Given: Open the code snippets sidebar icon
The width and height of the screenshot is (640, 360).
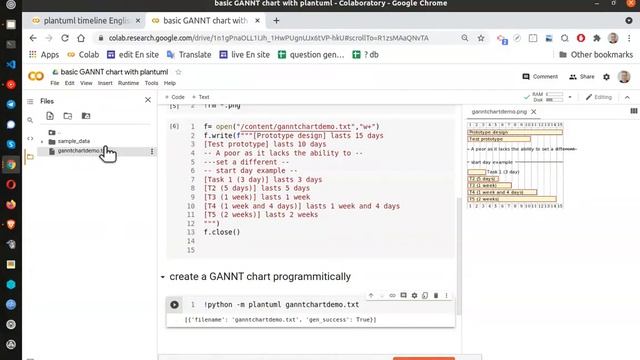Looking at the screenshot, I should (30, 138).
